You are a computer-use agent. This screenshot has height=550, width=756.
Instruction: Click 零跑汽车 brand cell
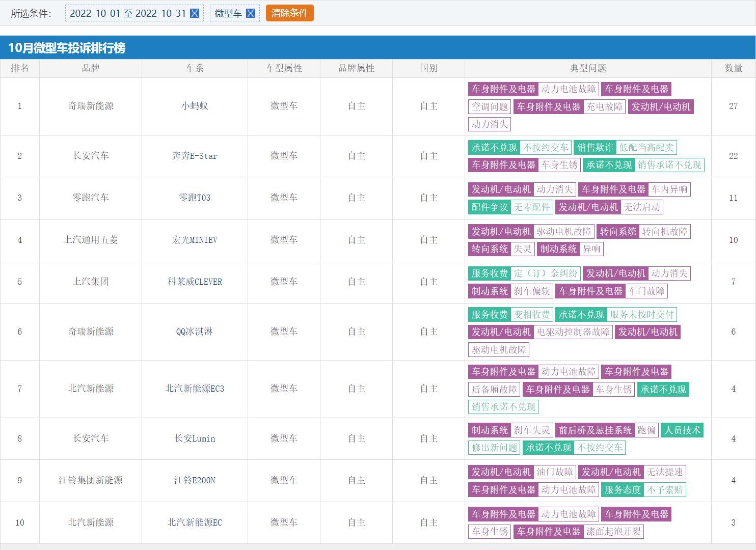coord(91,198)
